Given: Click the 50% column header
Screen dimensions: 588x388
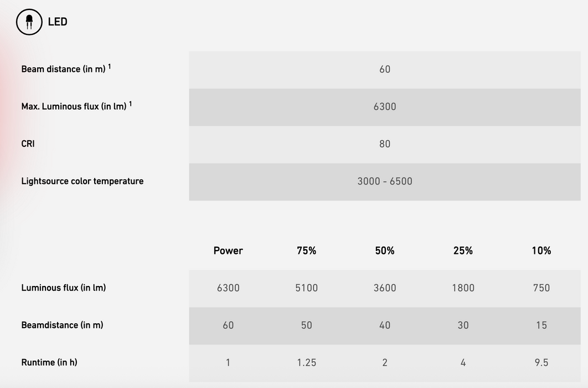Looking at the screenshot, I should click(x=385, y=251).
